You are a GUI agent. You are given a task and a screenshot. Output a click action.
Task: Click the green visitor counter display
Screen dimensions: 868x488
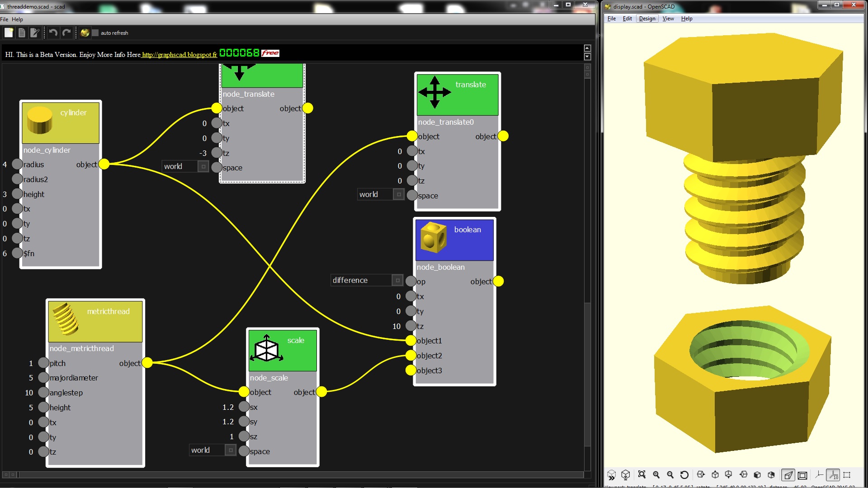pos(239,53)
